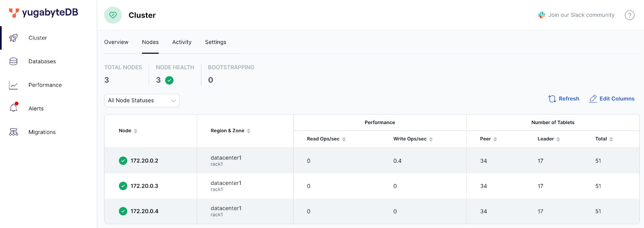Expand the All Node Statuses dropdown
Screen dimensions: 644x228
point(142,101)
